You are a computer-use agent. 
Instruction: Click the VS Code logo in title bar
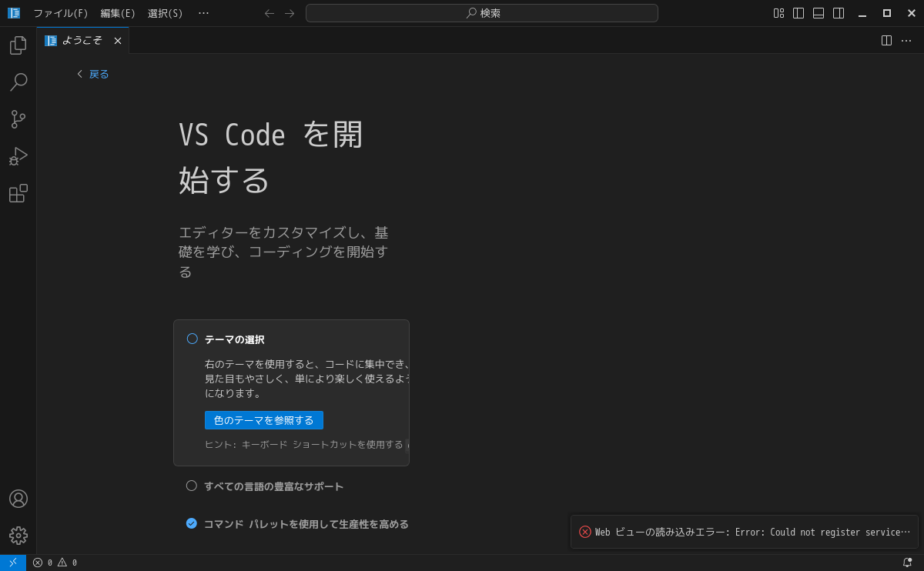[14, 13]
